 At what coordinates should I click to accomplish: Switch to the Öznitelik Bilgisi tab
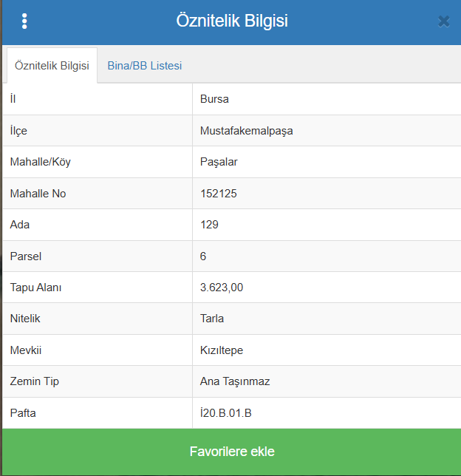52,65
